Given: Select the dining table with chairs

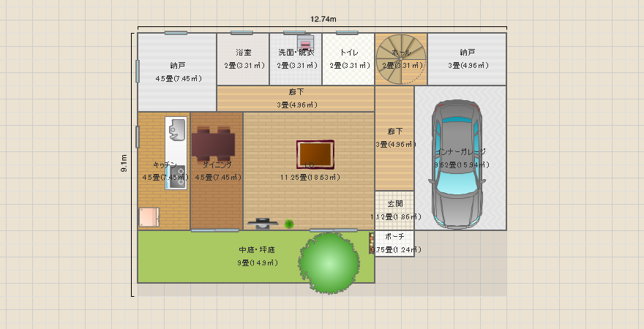Looking at the screenshot, I should point(213,144).
